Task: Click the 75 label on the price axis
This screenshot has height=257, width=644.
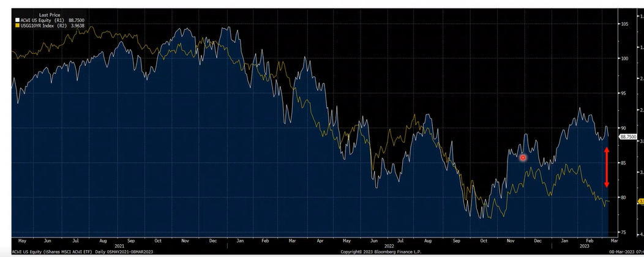Action: (x=623, y=233)
